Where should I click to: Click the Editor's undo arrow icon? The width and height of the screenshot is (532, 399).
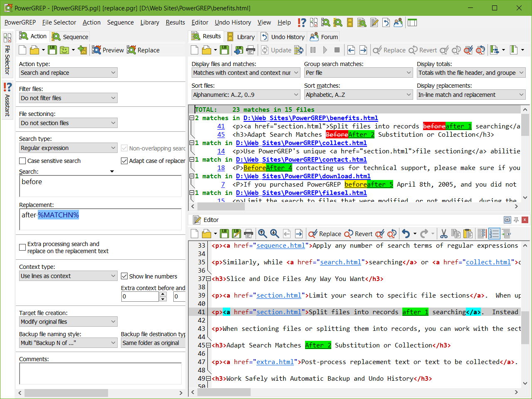point(406,234)
